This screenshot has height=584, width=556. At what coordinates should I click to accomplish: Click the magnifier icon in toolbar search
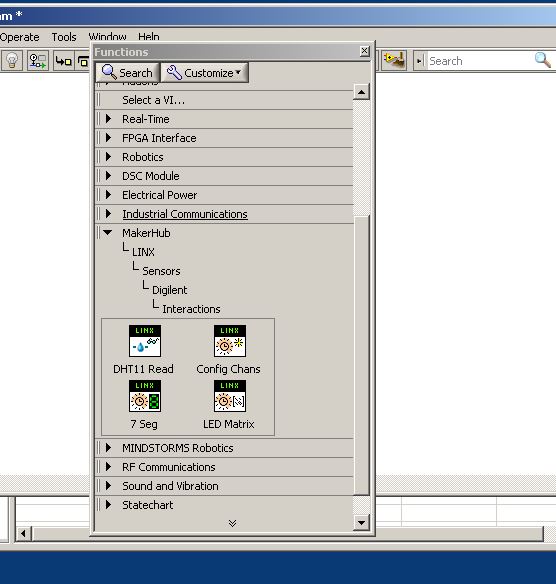[x=543, y=60]
